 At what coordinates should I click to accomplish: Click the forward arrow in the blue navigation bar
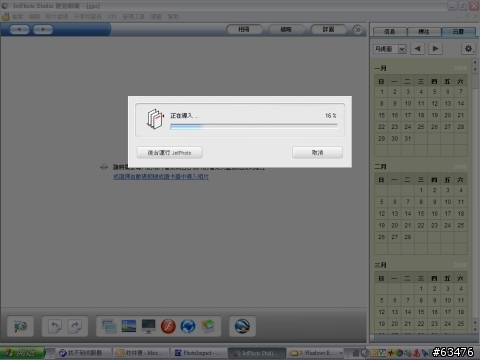pyautogui.click(x=43, y=30)
